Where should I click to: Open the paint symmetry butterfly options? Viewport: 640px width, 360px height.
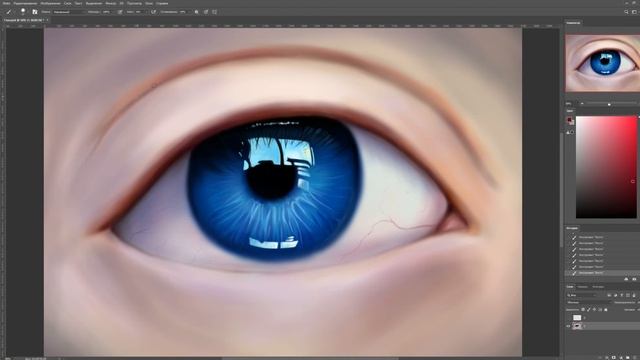[x=215, y=12]
